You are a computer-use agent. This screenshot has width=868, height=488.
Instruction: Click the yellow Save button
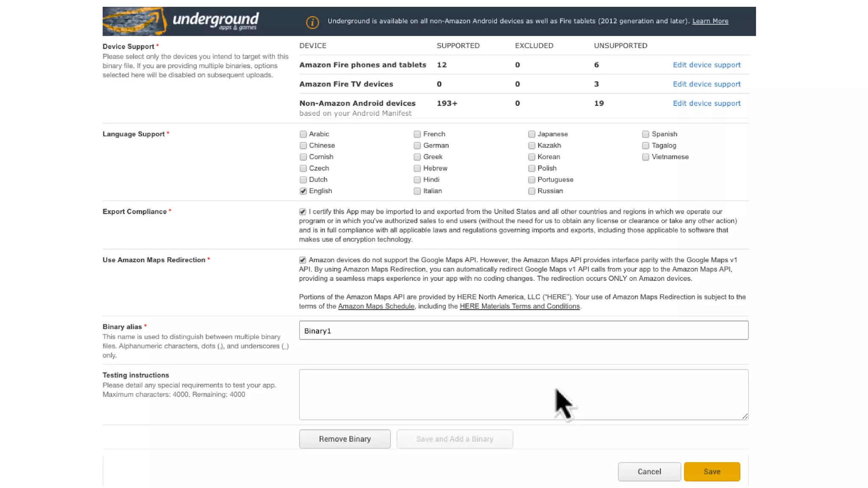tap(712, 471)
